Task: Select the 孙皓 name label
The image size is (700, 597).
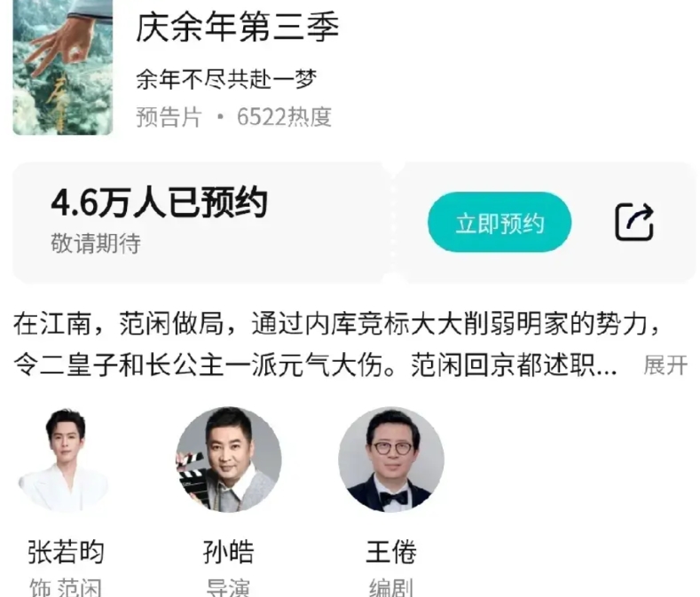Action: (229, 552)
